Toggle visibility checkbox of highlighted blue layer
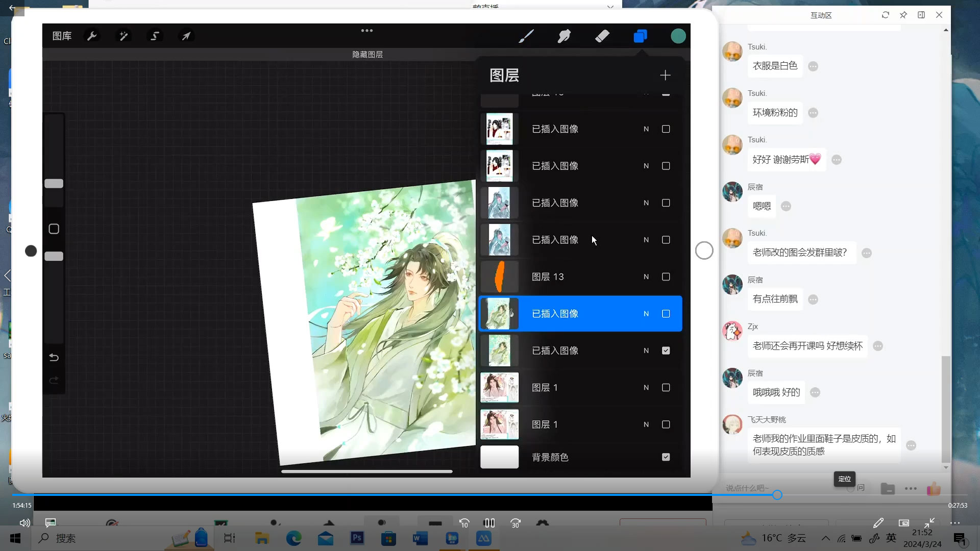The width and height of the screenshot is (980, 551). coord(666,314)
